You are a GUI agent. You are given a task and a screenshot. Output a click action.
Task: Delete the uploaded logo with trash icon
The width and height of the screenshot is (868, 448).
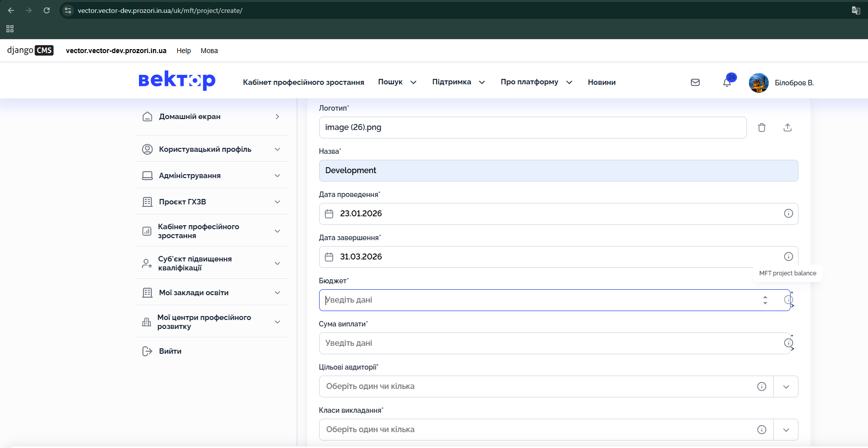(761, 128)
